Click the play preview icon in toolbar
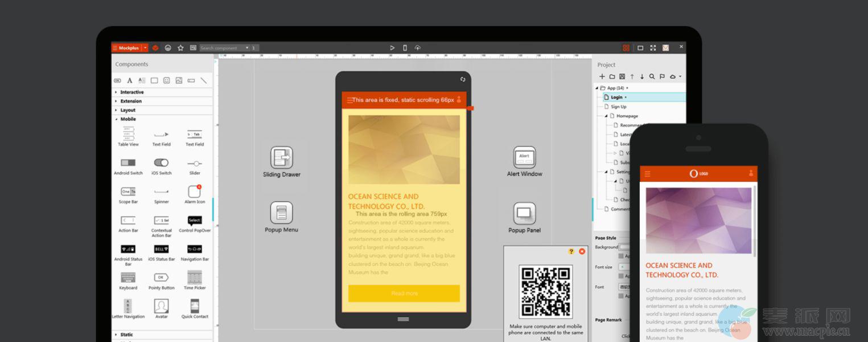This screenshot has height=342, width=868. click(x=392, y=48)
